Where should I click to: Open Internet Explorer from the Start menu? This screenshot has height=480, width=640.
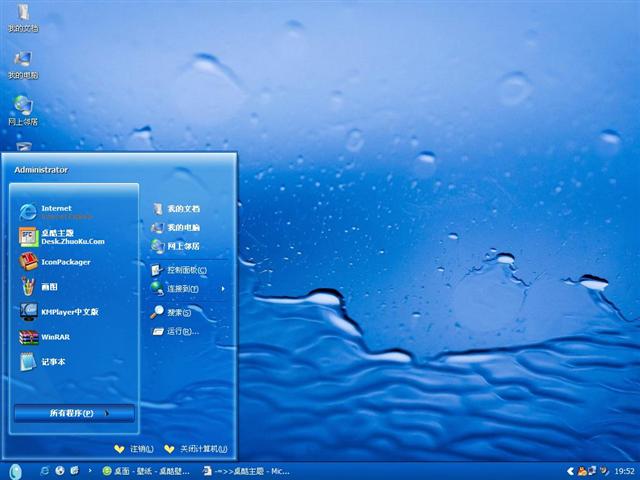click(x=56, y=212)
